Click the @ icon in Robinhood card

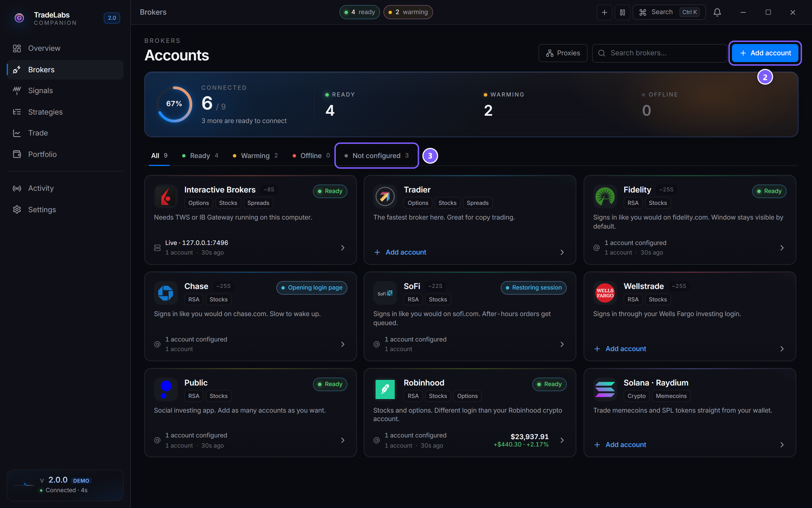(377, 440)
